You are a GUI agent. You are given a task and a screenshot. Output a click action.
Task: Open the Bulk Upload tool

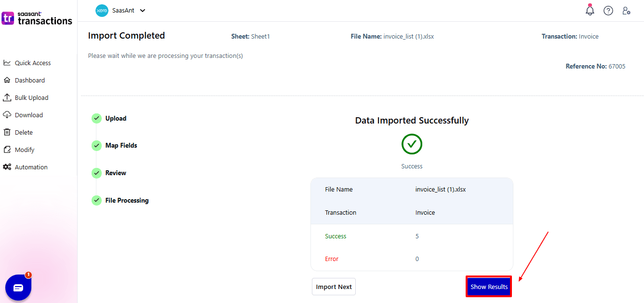[32, 97]
